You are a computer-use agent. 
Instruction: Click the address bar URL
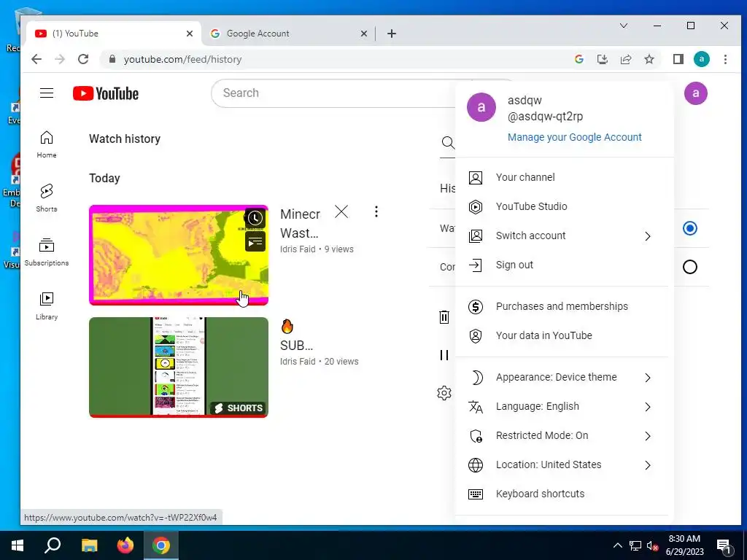coord(182,60)
